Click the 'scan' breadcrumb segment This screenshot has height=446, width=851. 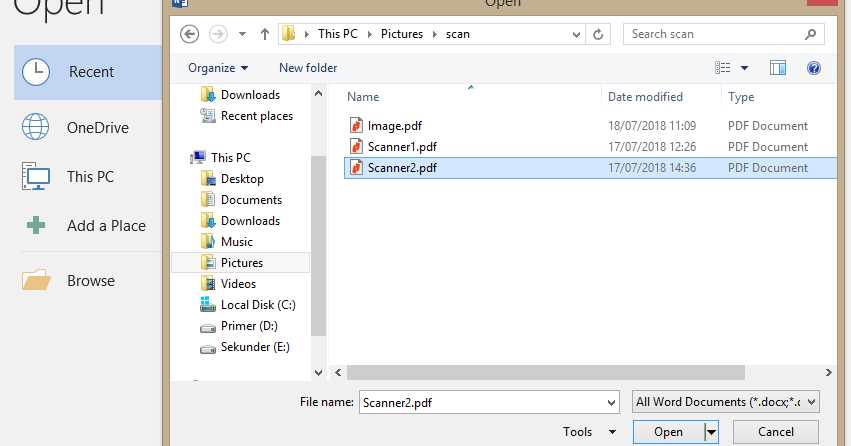pyautogui.click(x=458, y=34)
